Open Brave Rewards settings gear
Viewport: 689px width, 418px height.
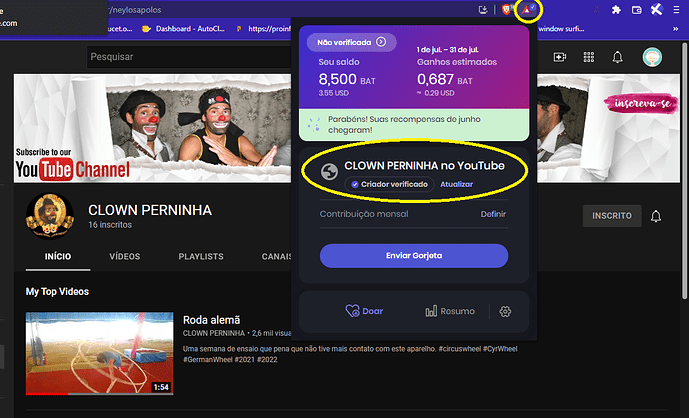[505, 312]
